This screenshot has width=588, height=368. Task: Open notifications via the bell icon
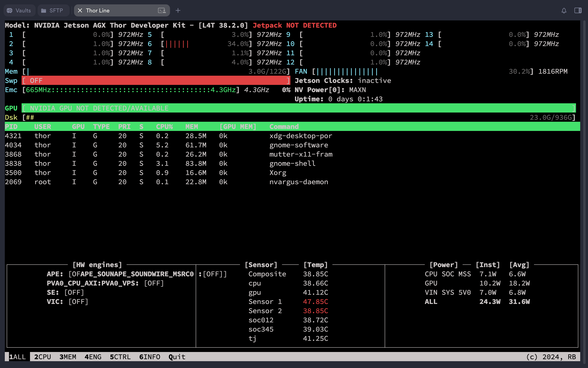(x=564, y=10)
